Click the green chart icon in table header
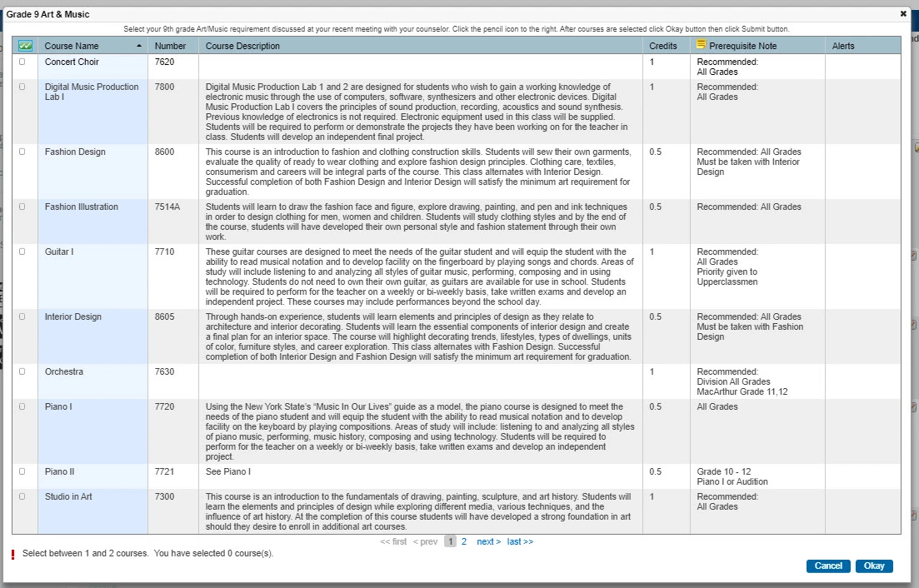The image size is (919, 588). [x=25, y=46]
